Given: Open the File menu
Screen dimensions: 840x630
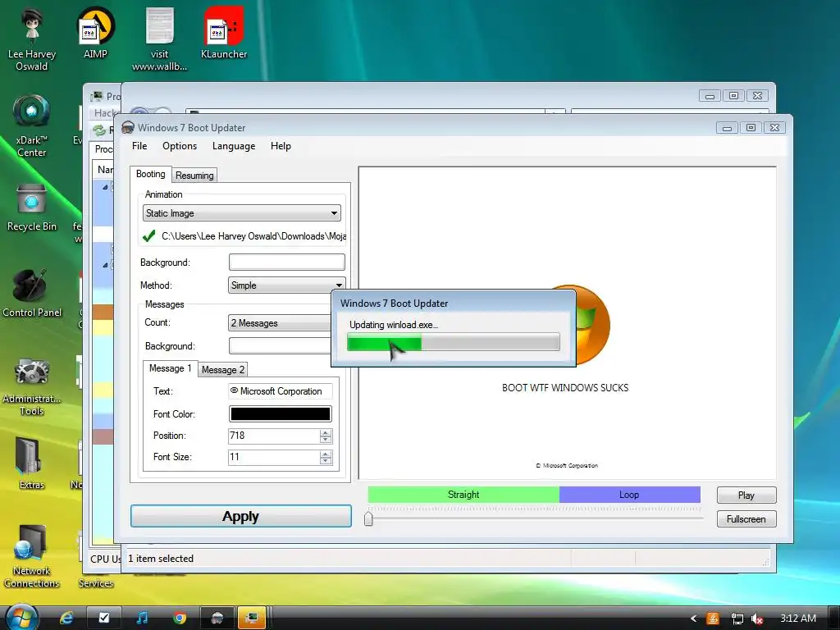Looking at the screenshot, I should [x=139, y=146].
